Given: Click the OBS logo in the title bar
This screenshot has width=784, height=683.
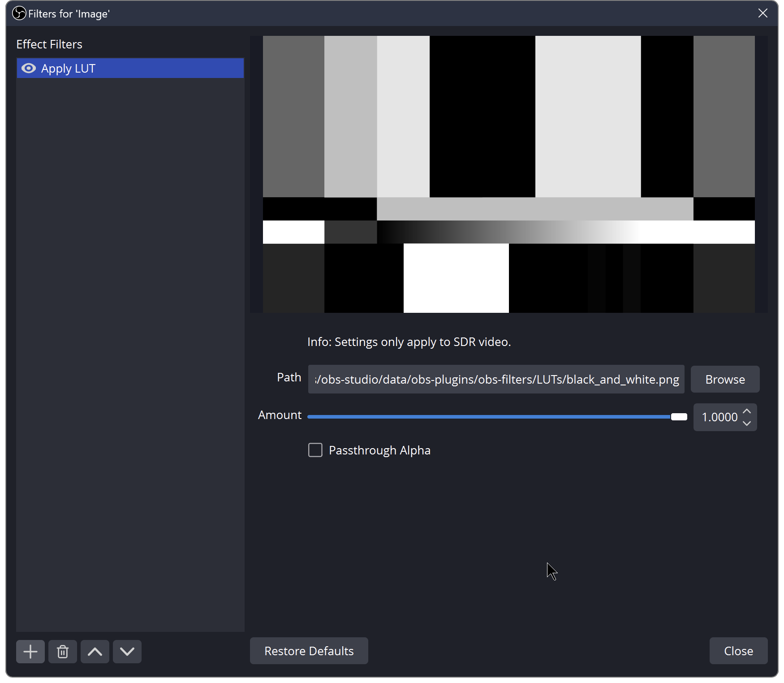Looking at the screenshot, I should [x=18, y=13].
